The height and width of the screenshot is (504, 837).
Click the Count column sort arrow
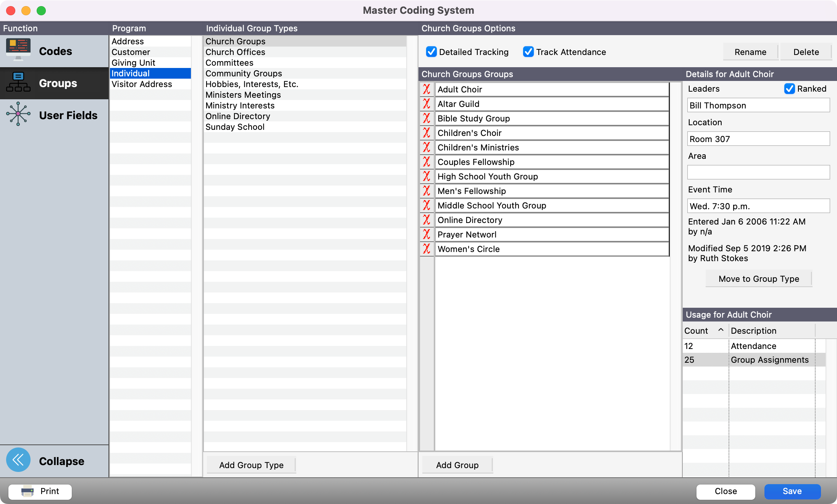click(721, 330)
